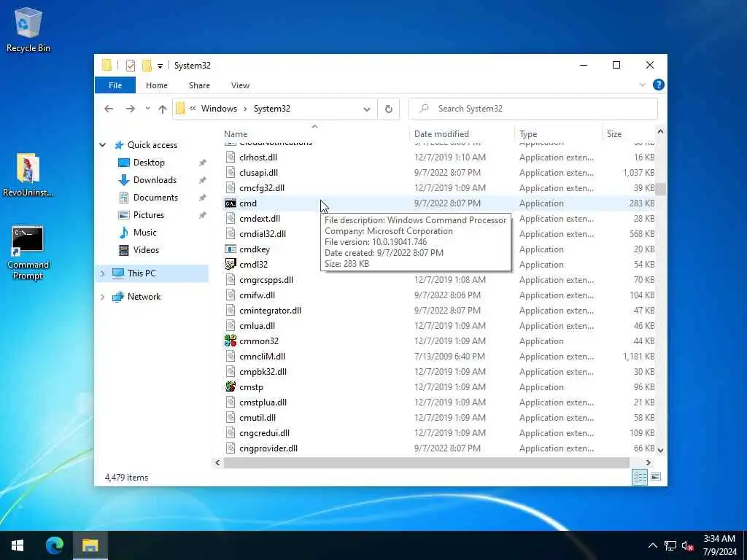
Task: Open recent locations dropdown arrow
Action: click(x=147, y=109)
